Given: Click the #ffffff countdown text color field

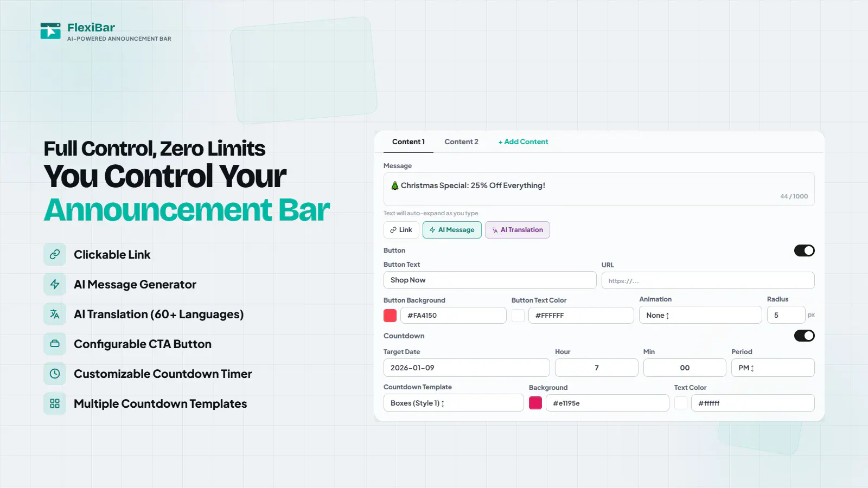Looking at the screenshot, I should pyautogui.click(x=753, y=403).
